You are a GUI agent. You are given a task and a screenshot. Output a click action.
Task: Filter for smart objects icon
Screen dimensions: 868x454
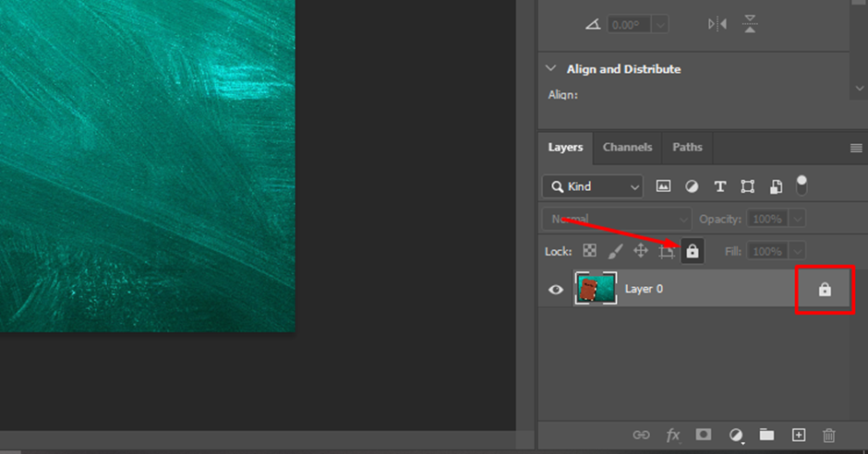(776, 187)
